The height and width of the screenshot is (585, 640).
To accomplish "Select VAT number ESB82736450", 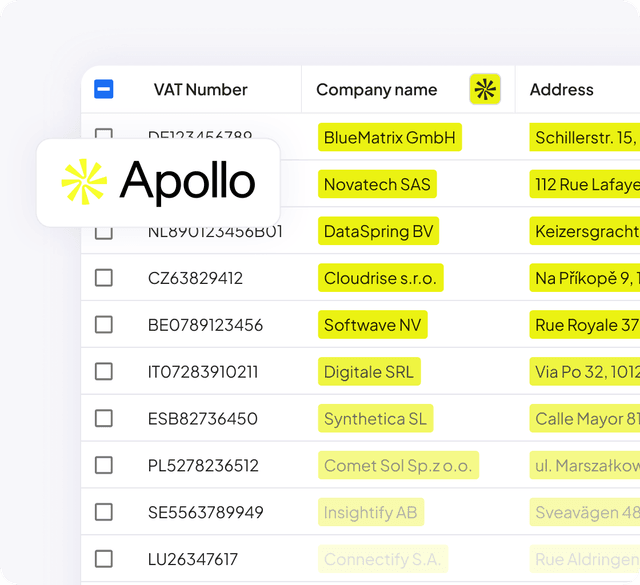I will pos(202,419).
